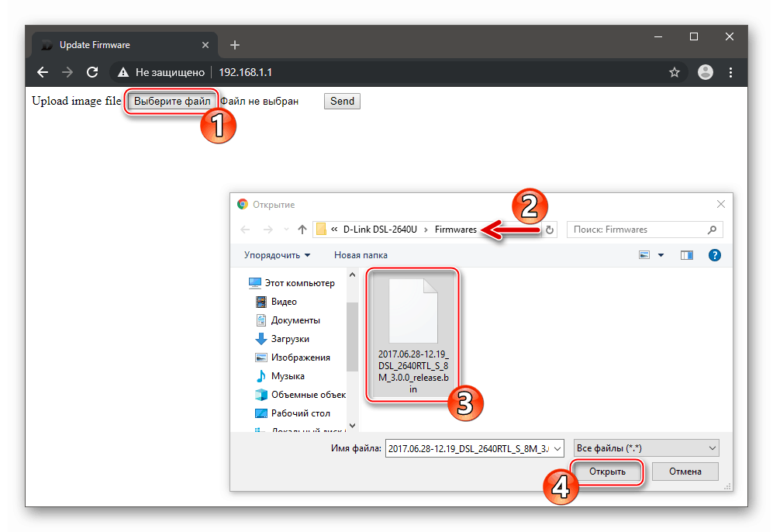Maximize the Chrome window

coord(694,36)
